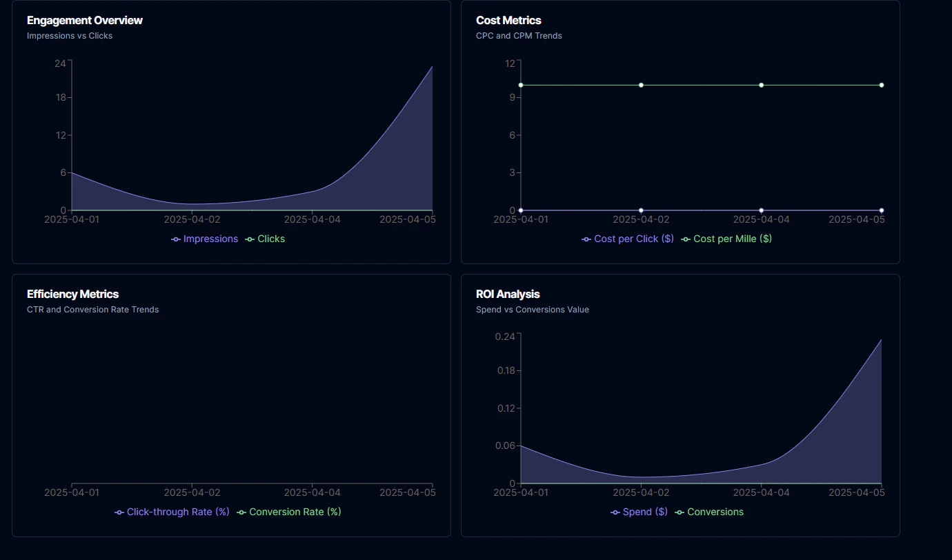Viewport: 952px width, 560px height.
Task: Click the Conversion Rate legend marker icon
Action: 241,512
